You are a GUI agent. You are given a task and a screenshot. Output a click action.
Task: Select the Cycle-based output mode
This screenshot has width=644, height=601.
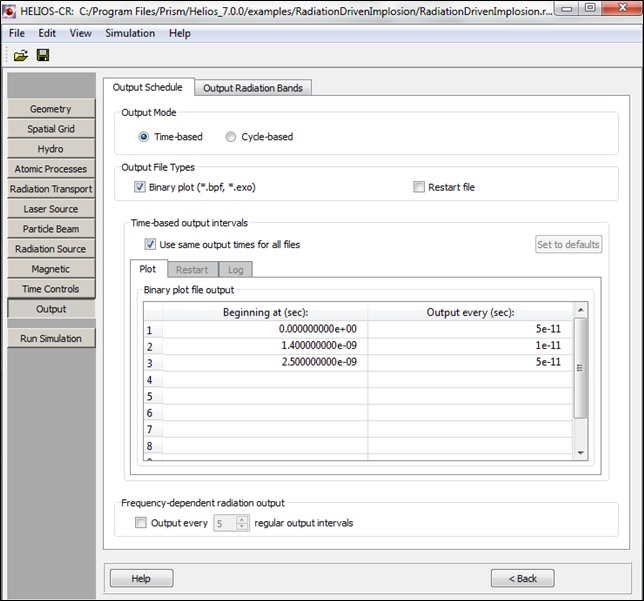[x=231, y=137]
